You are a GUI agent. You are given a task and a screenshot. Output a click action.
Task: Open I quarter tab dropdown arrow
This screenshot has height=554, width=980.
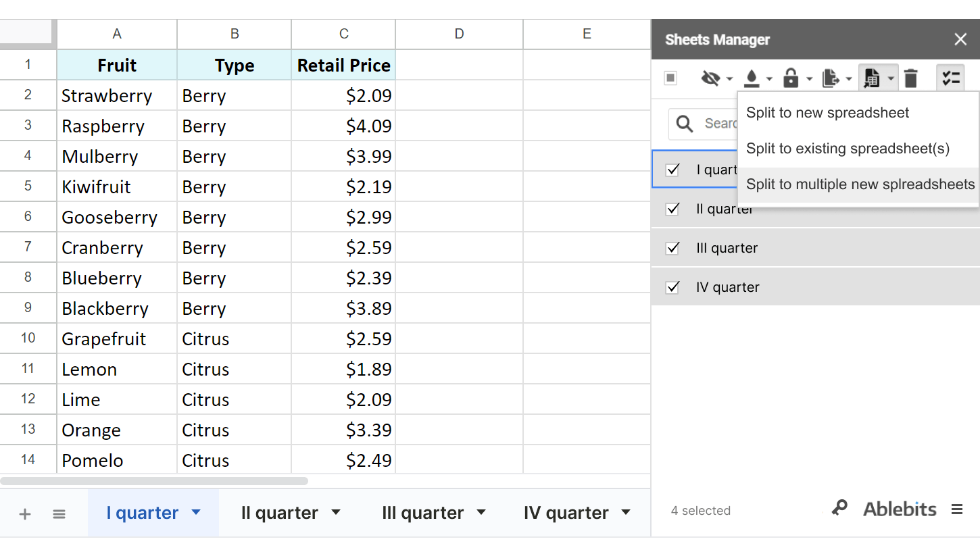[x=196, y=513]
